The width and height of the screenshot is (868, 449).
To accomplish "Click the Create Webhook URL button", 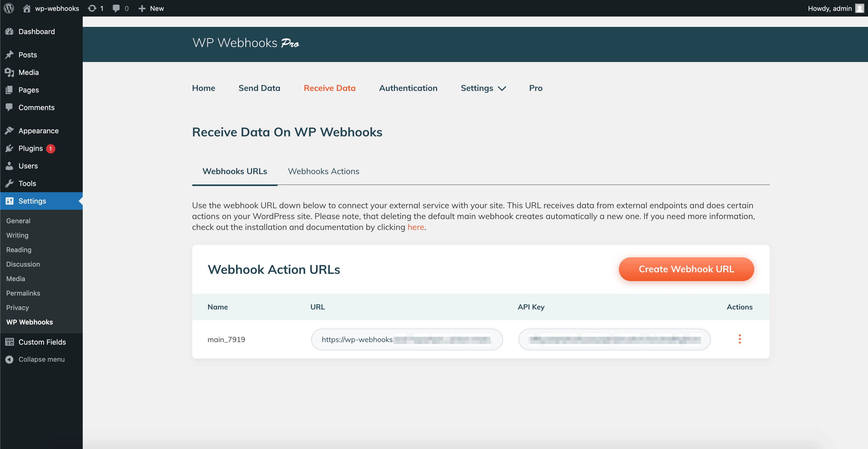I will tap(685, 269).
